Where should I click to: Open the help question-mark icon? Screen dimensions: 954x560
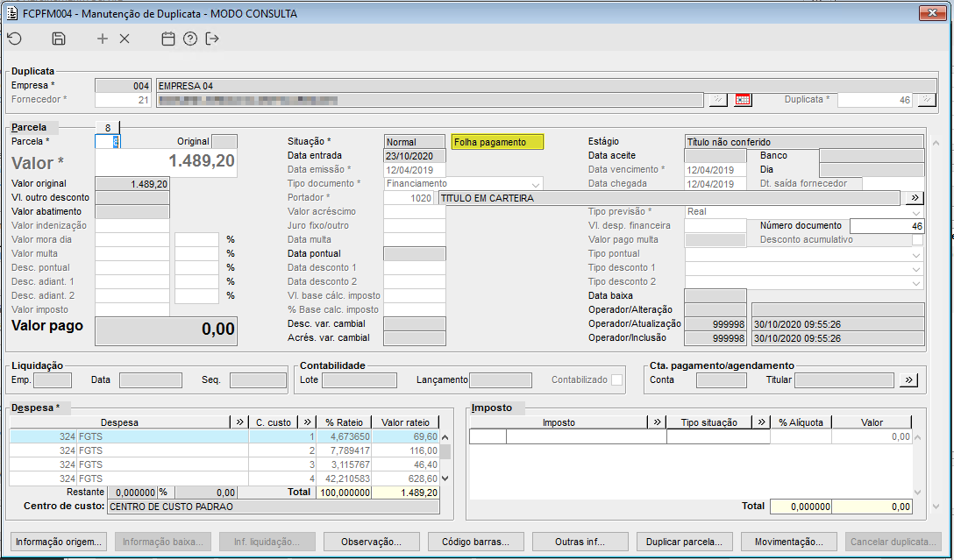(189, 39)
